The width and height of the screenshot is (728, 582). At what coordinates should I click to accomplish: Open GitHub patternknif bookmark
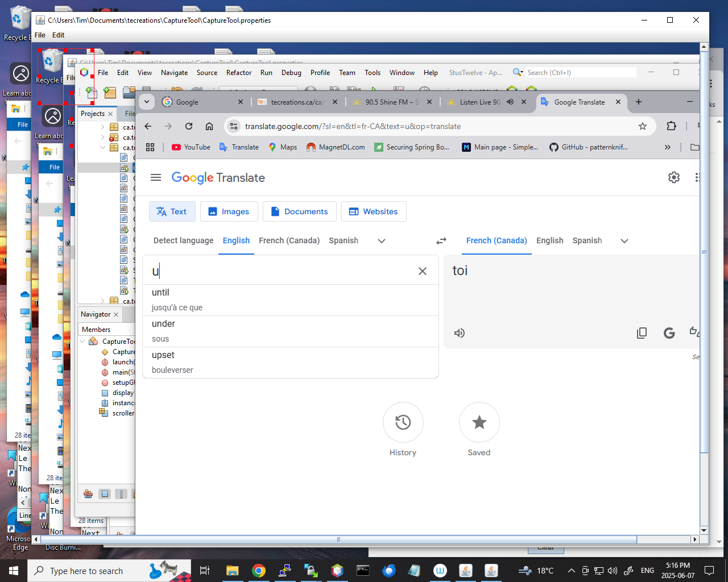tap(589, 147)
